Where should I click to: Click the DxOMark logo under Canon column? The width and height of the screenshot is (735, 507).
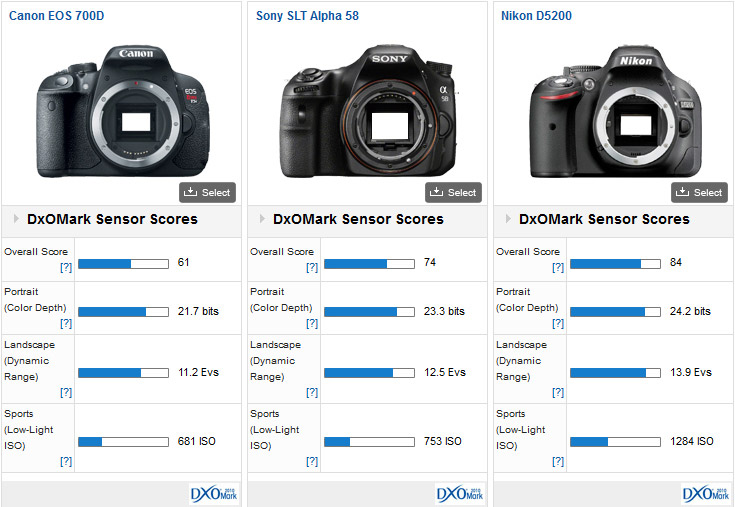(214, 494)
